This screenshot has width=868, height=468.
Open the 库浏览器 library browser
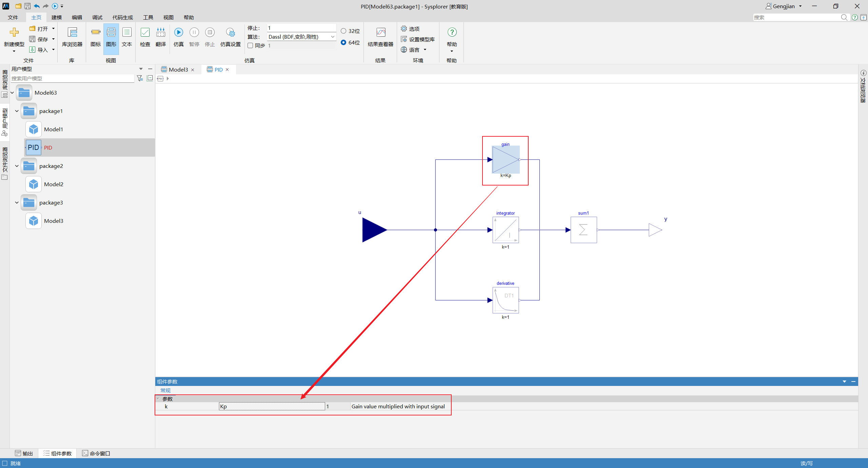72,33
